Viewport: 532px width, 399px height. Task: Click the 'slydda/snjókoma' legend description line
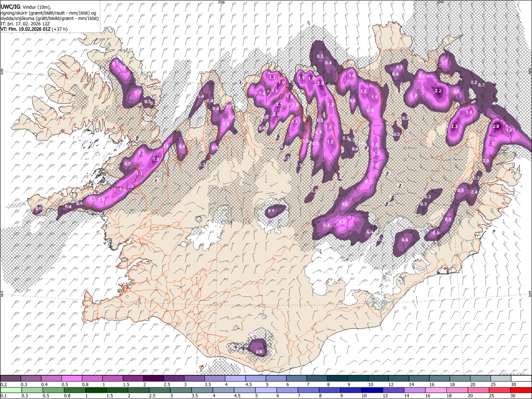point(49,18)
